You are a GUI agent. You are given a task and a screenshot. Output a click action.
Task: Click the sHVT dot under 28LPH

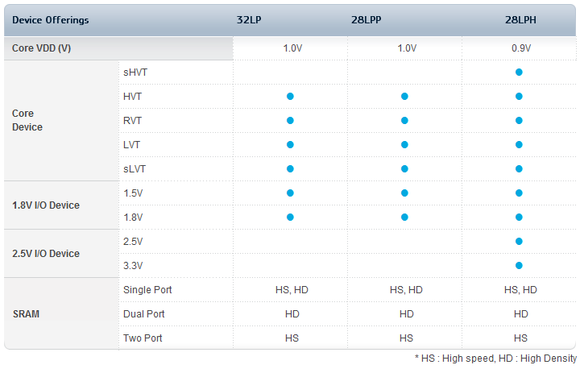pos(519,72)
